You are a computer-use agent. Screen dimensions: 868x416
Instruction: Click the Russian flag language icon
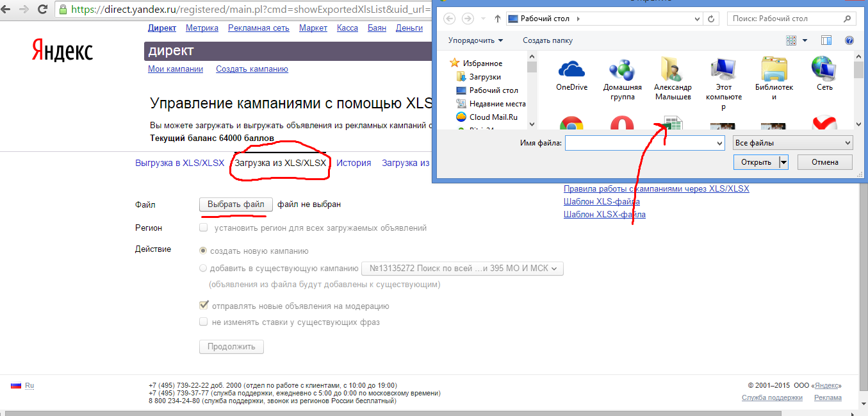16,385
